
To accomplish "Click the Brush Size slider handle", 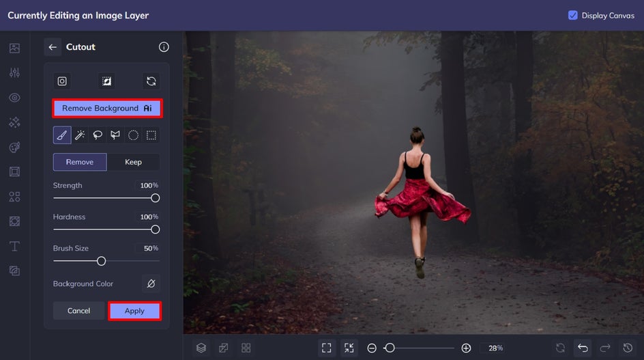I will (x=101, y=261).
